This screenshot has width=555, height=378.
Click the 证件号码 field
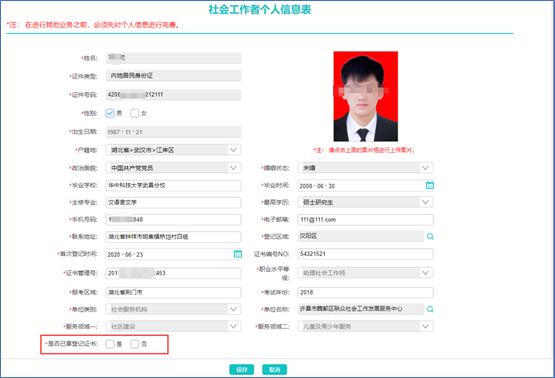point(173,94)
